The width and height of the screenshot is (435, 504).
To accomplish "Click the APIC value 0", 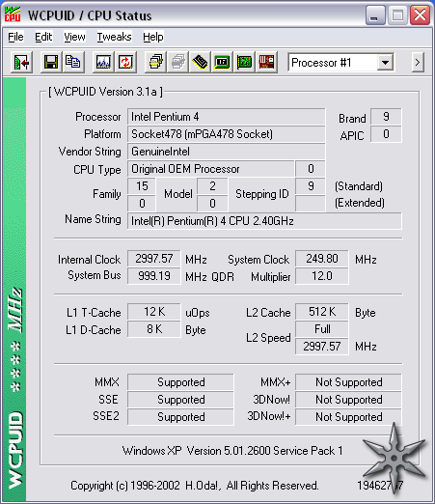I will point(386,134).
